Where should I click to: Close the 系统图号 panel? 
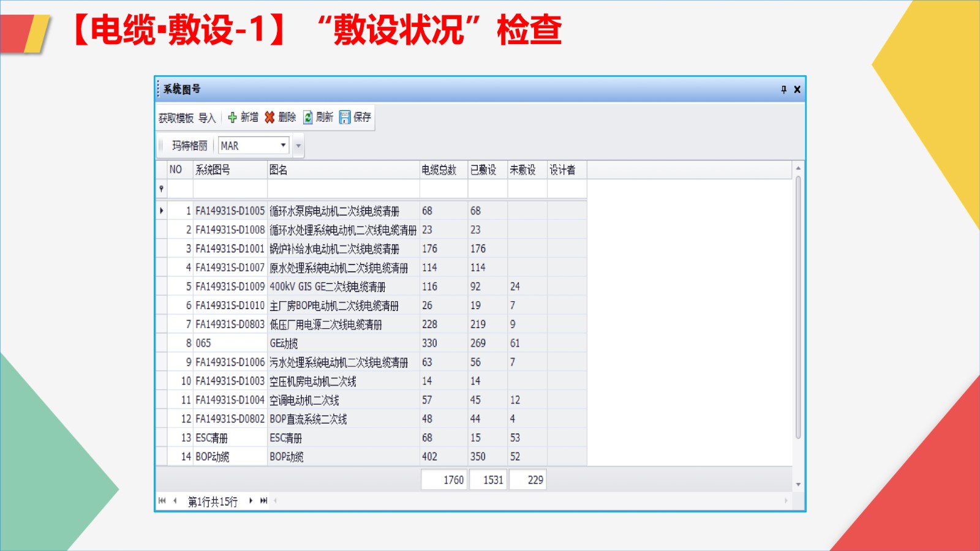(x=797, y=89)
